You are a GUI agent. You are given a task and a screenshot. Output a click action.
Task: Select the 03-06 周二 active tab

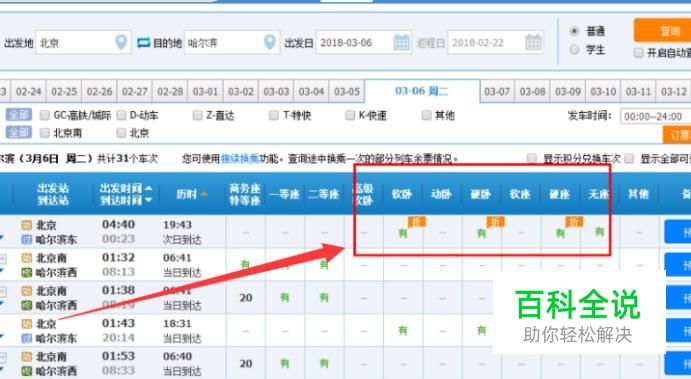(x=422, y=91)
